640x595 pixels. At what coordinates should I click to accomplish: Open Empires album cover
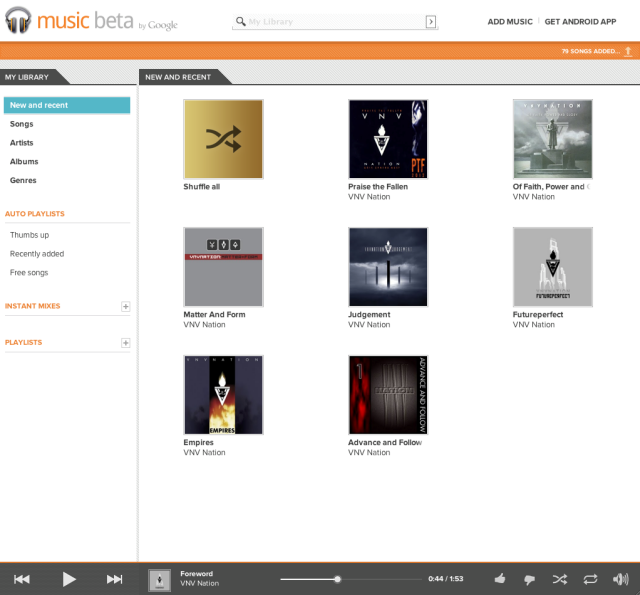pos(223,395)
